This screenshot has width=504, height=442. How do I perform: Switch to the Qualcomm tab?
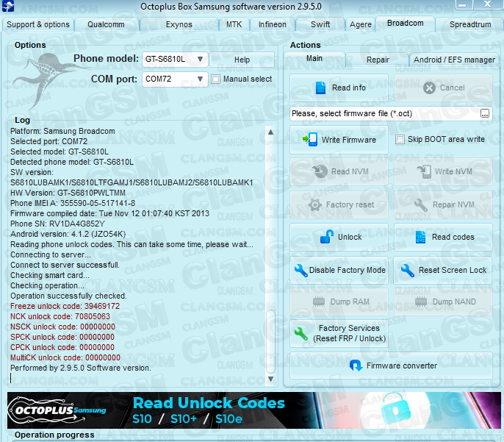(x=106, y=24)
